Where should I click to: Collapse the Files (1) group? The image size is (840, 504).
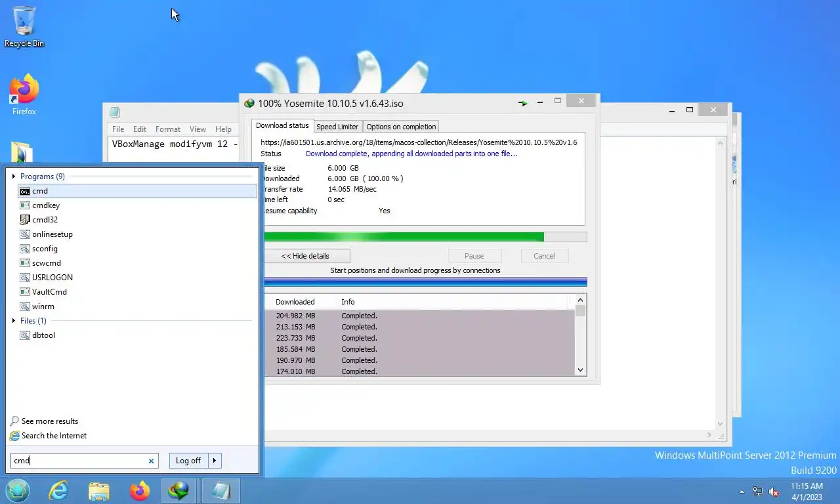click(x=14, y=321)
